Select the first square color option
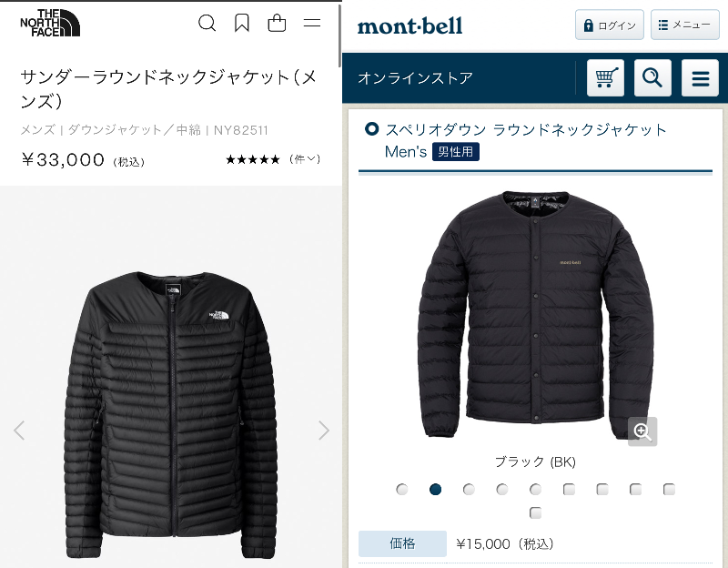 569,489
